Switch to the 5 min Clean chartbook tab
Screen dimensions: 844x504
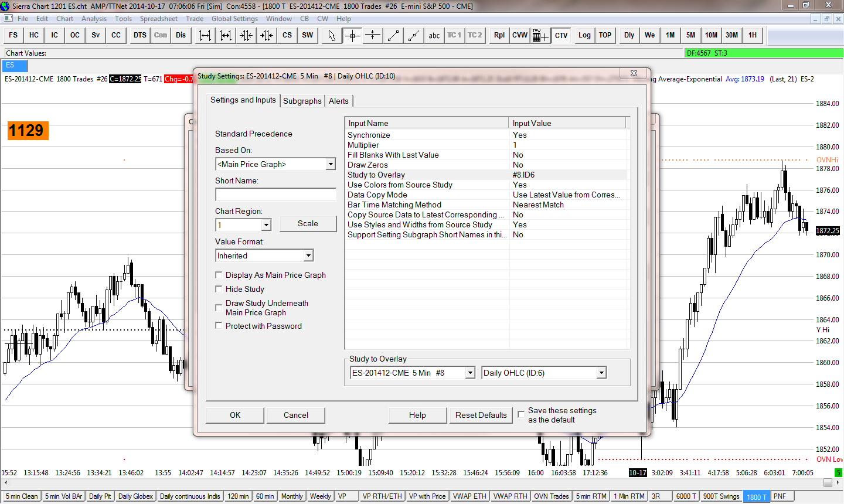22,496
